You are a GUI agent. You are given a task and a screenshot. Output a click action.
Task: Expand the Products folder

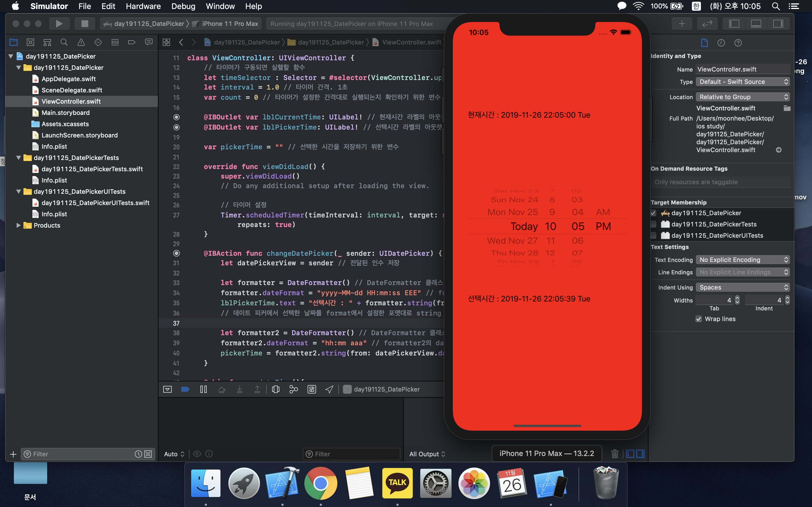[18, 225]
